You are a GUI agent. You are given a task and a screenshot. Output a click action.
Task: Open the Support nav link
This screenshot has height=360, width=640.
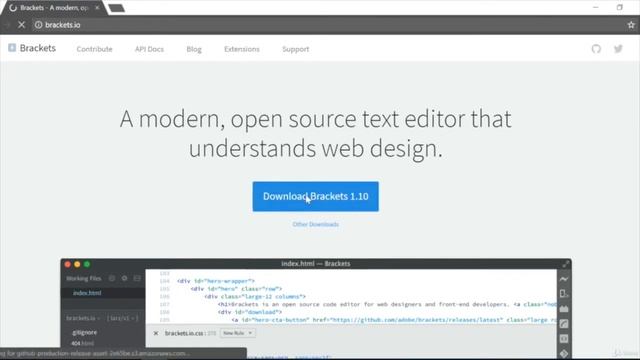296,49
